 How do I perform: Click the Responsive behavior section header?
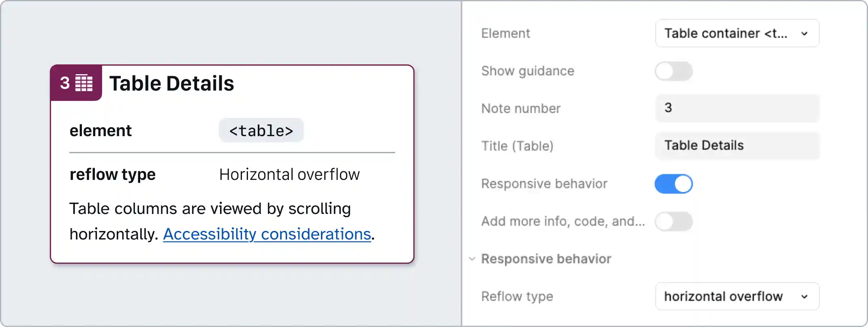click(x=546, y=259)
